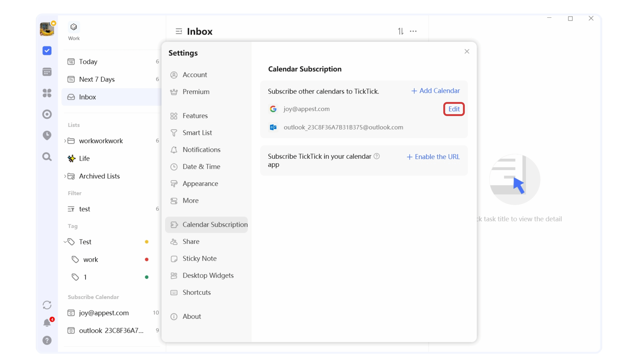
Task: Open More settings section
Action: pos(207,201)
